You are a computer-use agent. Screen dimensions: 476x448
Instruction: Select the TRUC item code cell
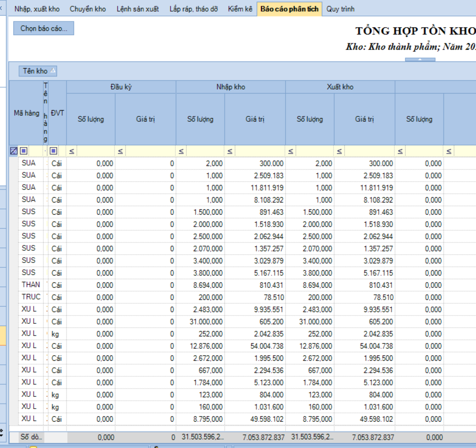31,297
